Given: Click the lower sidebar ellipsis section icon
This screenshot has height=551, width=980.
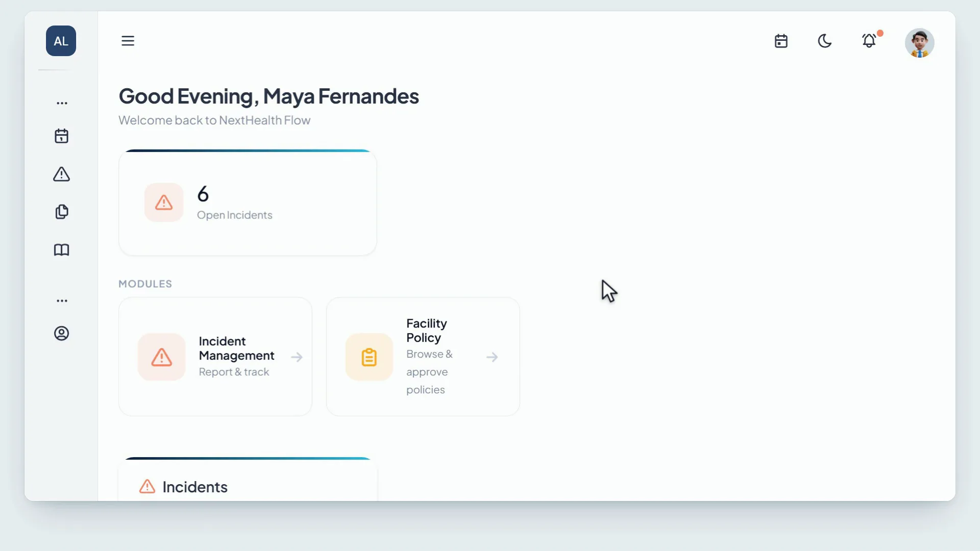Looking at the screenshot, I should [x=62, y=301].
